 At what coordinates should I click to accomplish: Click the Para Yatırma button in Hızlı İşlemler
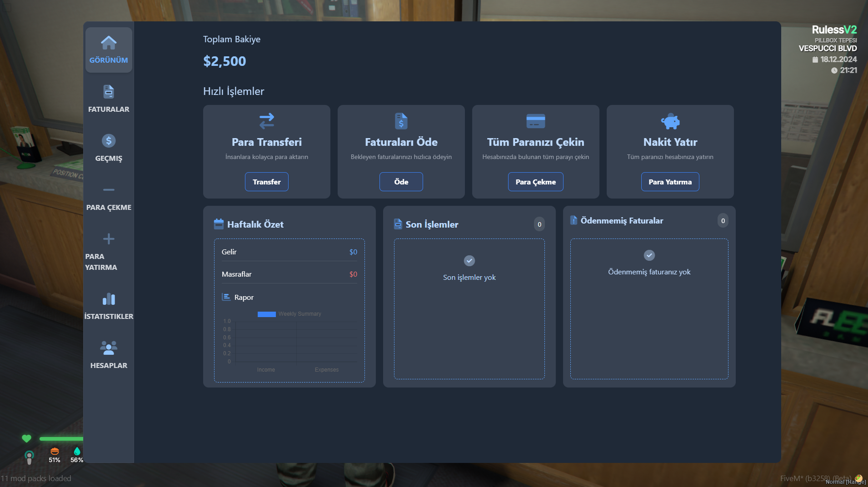pos(670,182)
